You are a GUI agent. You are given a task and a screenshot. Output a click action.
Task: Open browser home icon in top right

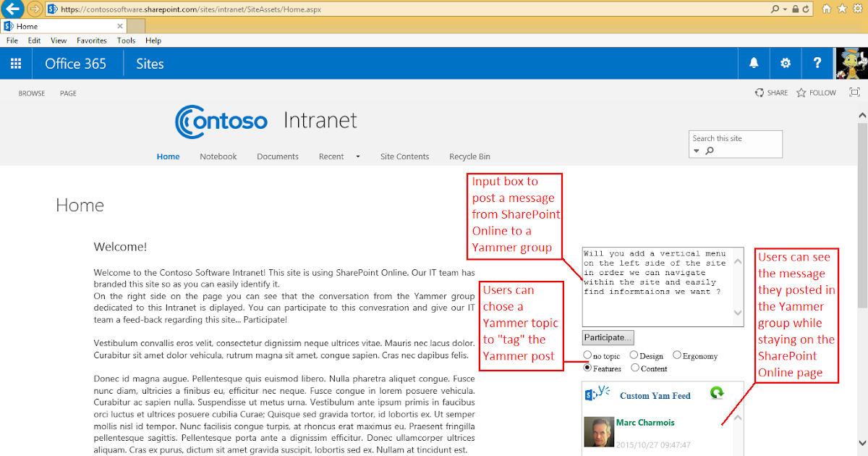click(826, 9)
